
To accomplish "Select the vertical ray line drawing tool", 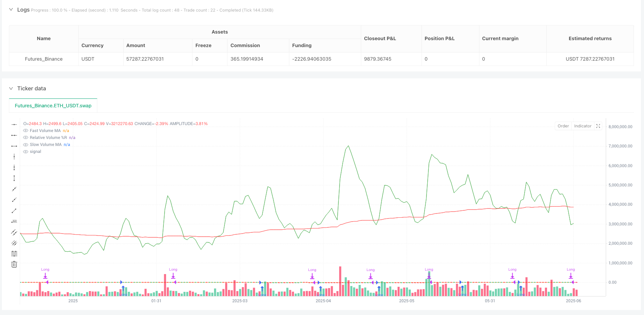I will pos(14,168).
